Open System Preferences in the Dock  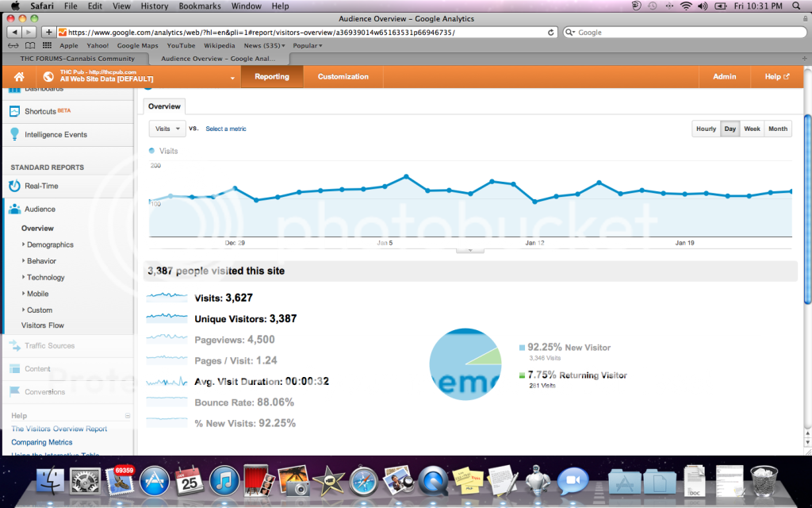coord(86,480)
